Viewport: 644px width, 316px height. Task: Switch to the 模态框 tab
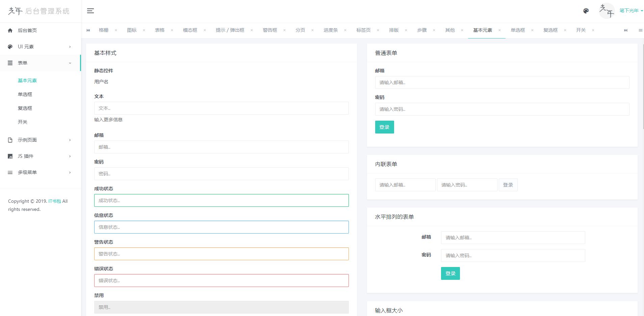190,30
